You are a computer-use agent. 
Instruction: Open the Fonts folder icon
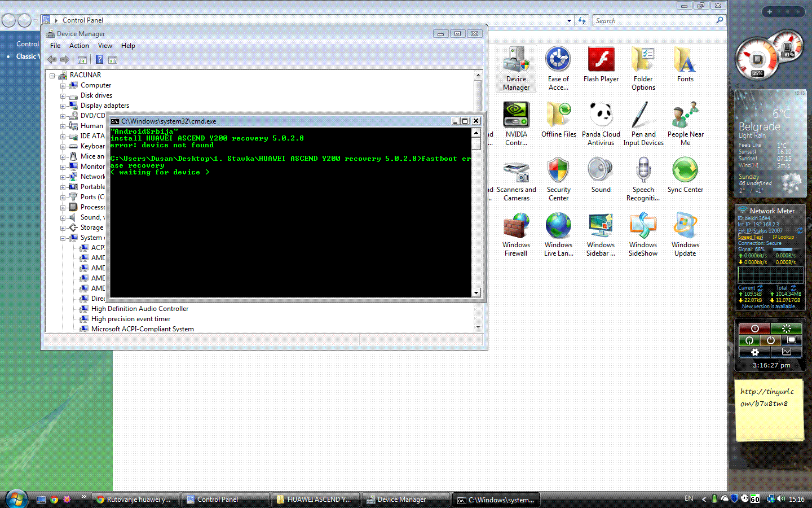685,64
